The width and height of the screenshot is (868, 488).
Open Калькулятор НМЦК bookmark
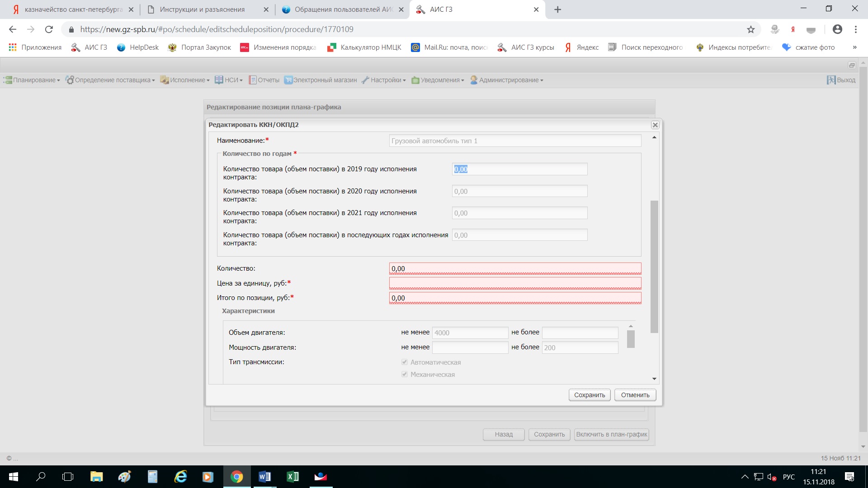(364, 47)
